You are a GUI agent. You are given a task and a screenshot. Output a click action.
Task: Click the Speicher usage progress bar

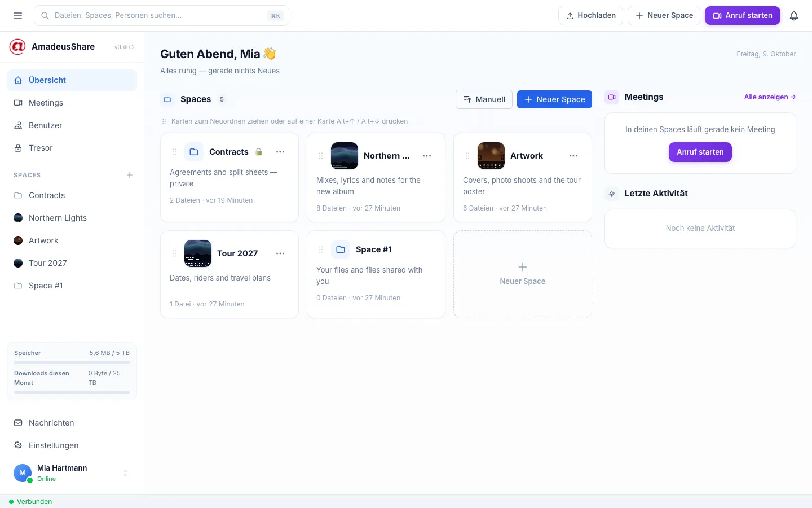pos(72,362)
